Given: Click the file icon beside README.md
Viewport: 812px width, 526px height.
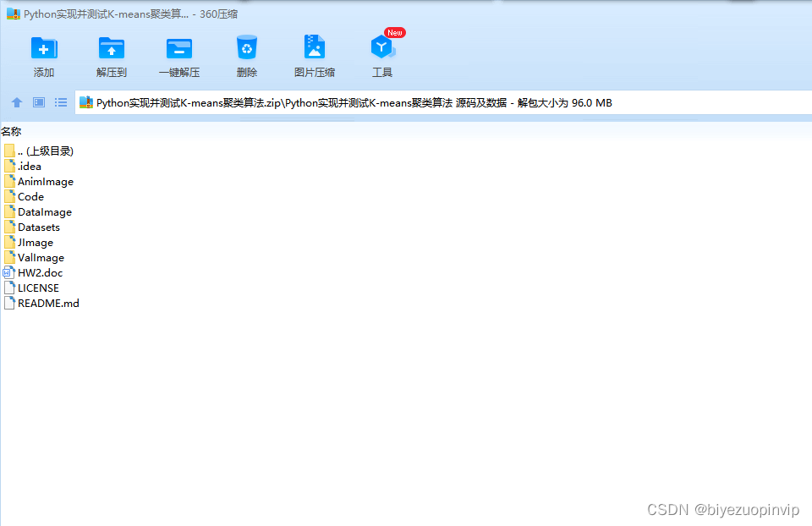Looking at the screenshot, I should [x=9, y=303].
